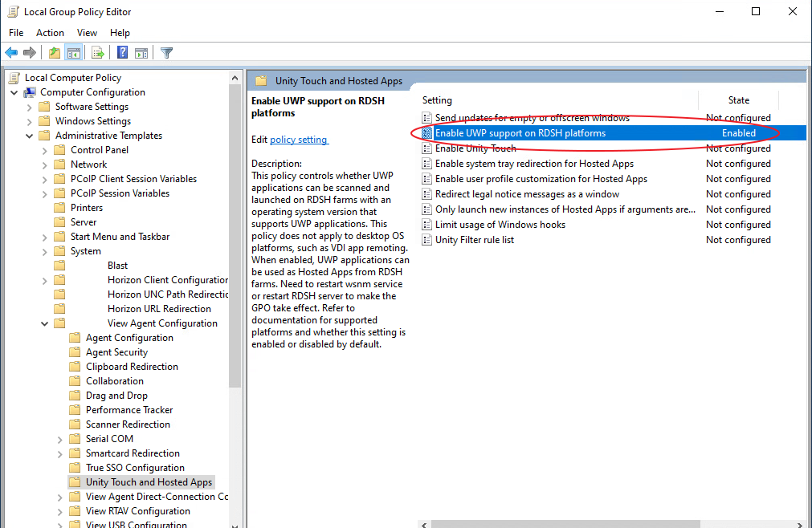This screenshot has height=528, width=812.
Task: Click the 'policy setting' edit link
Action: pyautogui.click(x=298, y=140)
